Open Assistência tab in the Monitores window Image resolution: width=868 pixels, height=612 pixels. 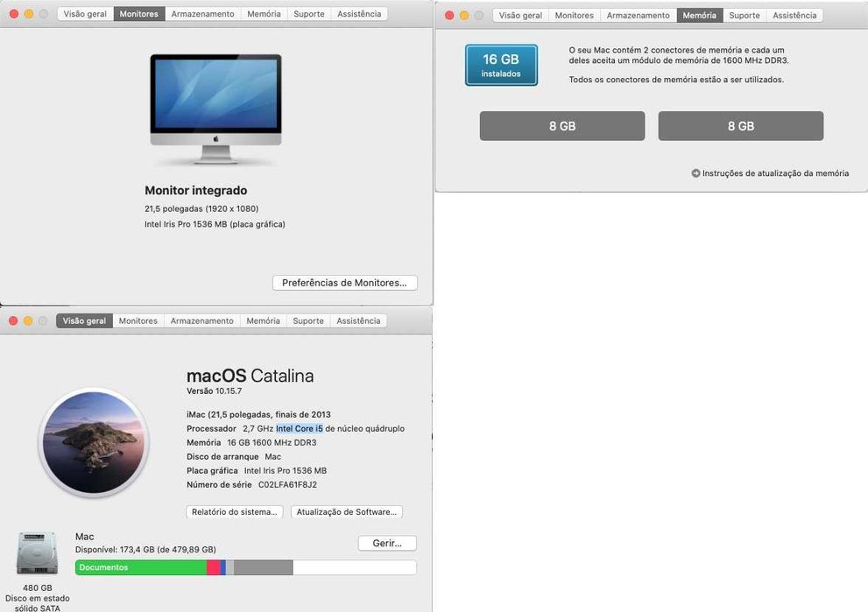tap(359, 14)
